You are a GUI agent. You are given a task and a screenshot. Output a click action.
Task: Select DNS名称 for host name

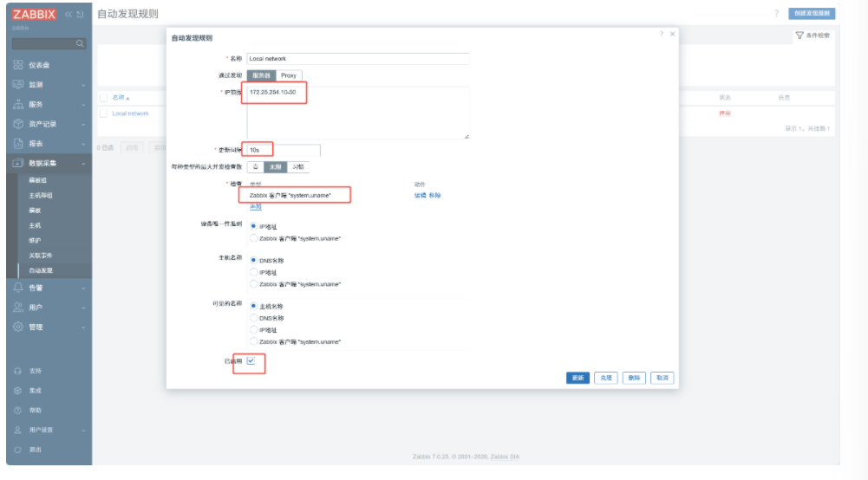[253, 260]
